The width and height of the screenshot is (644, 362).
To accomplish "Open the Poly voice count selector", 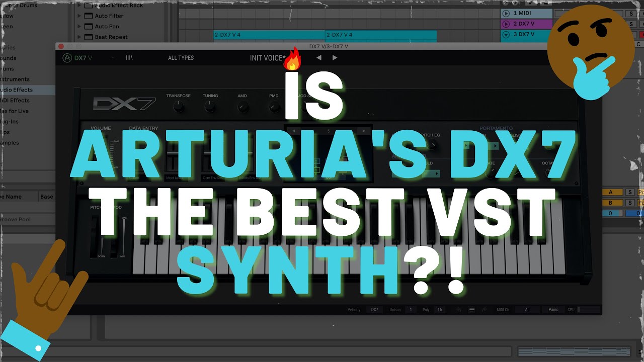I will tap(439, 310).
